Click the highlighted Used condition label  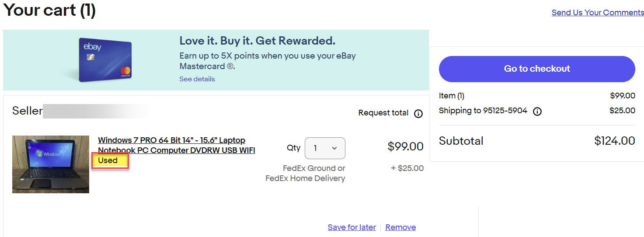[x=108, y=160]
